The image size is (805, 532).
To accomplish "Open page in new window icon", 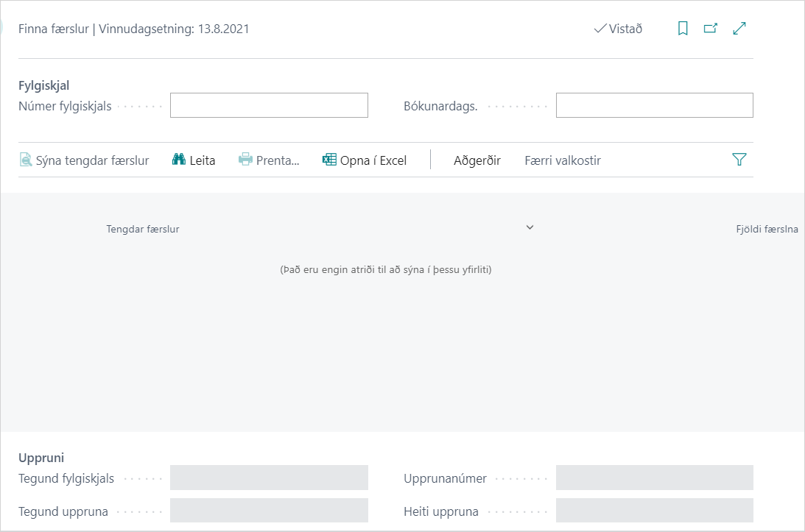I will tap(711, 29).
